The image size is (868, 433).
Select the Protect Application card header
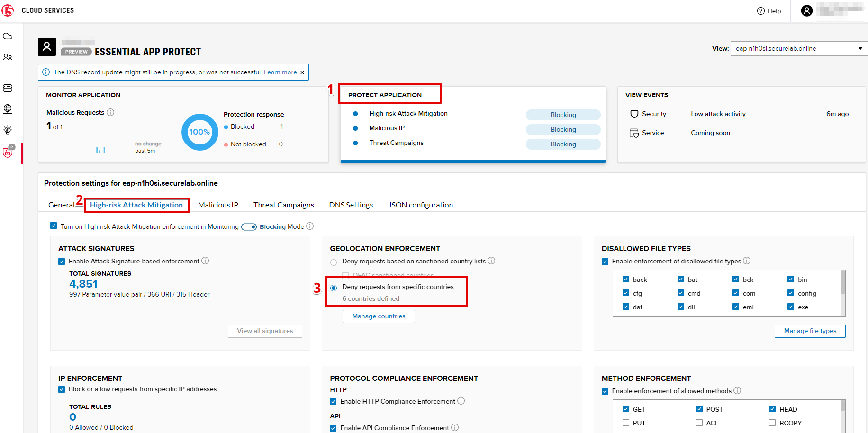pos(385,95)
